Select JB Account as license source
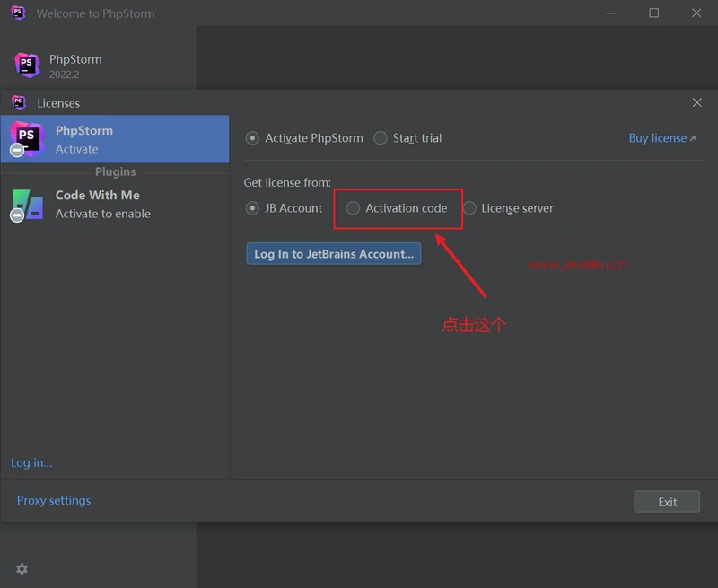718x588 pixels. pos(253,208)
